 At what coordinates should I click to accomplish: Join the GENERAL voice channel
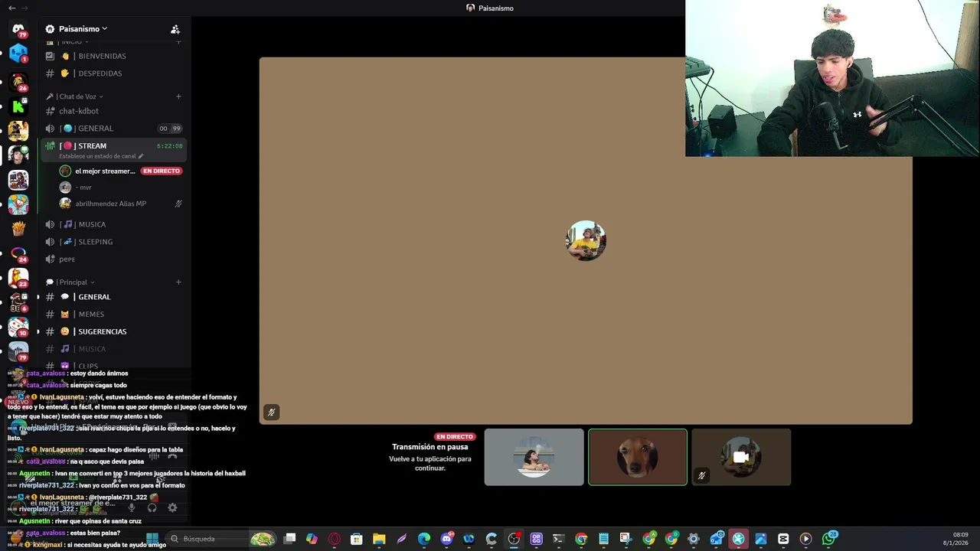point(113,129)
